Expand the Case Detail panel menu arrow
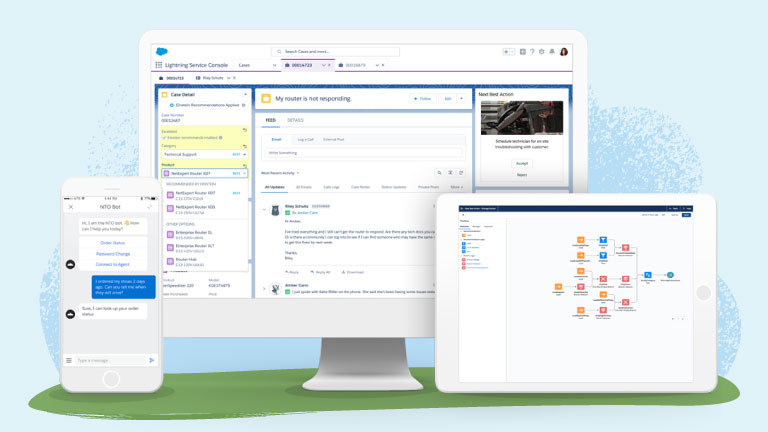The image size is (768, 432). 245,95
